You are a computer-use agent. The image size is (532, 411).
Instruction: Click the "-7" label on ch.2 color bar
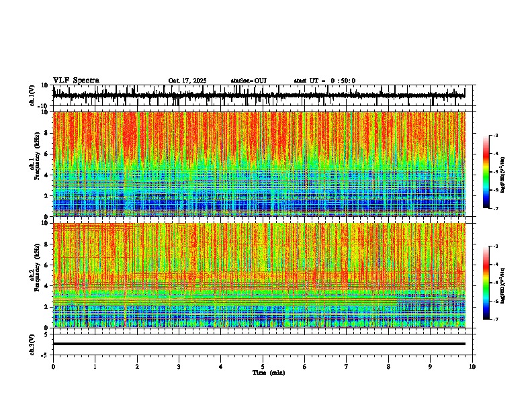[x=495, y=319]
